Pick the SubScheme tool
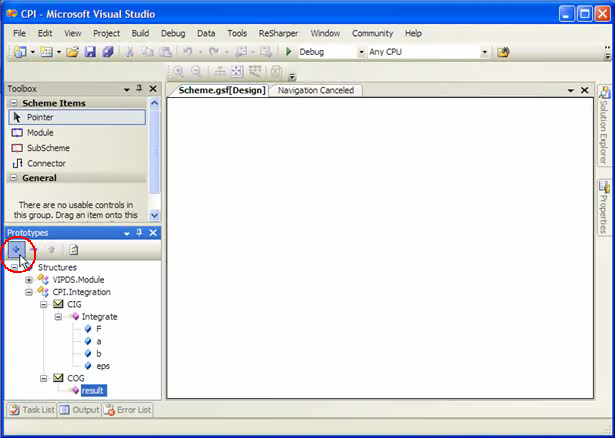 tap(47, 147)
